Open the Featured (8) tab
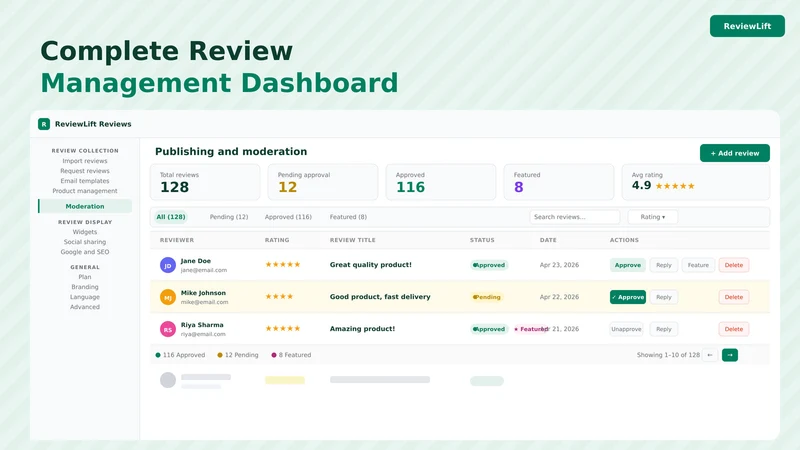This screenshot has height=450, width=800. 348,217
